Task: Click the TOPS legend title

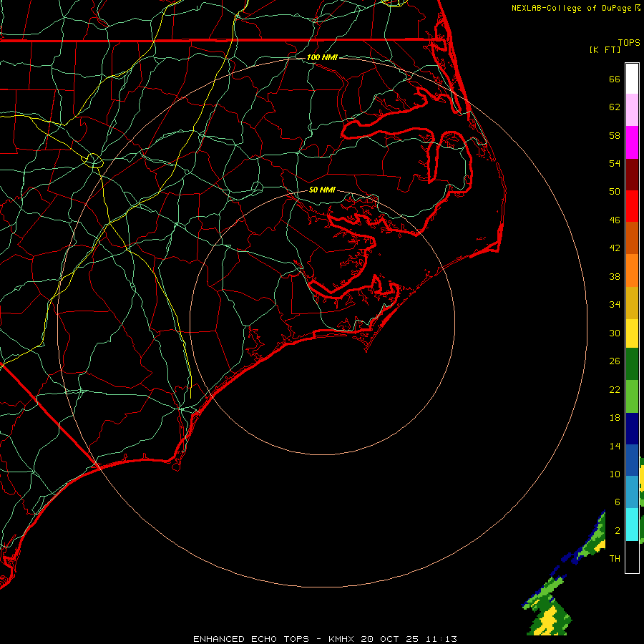Action: [629, 42]
